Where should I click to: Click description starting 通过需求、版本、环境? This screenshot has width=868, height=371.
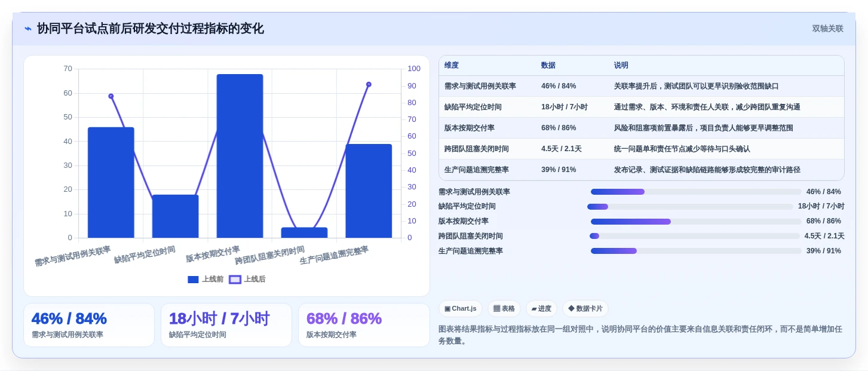(707, 107)
